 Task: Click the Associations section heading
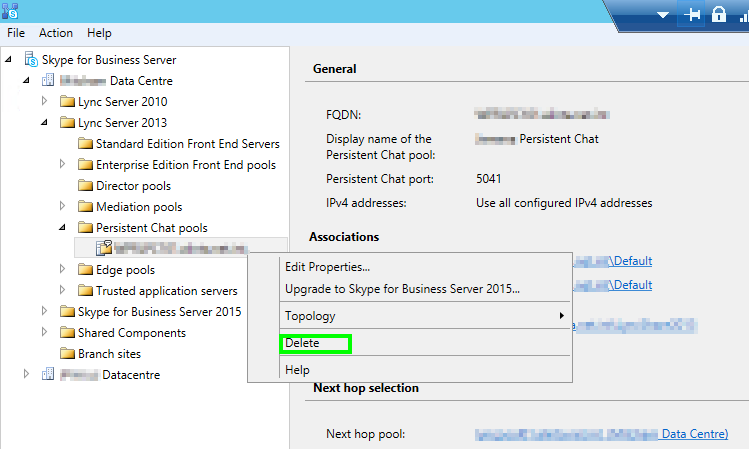(x=344, y=237)
